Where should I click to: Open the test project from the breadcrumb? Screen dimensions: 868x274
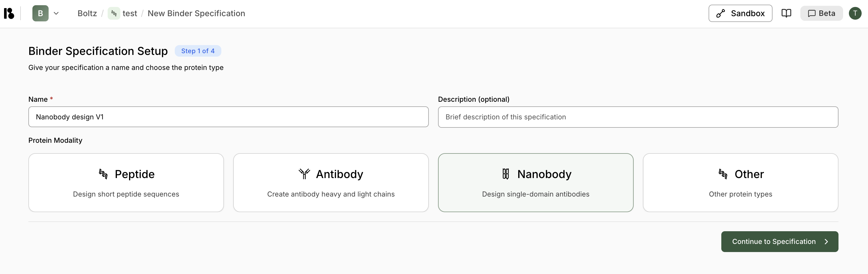coord(130,13)
